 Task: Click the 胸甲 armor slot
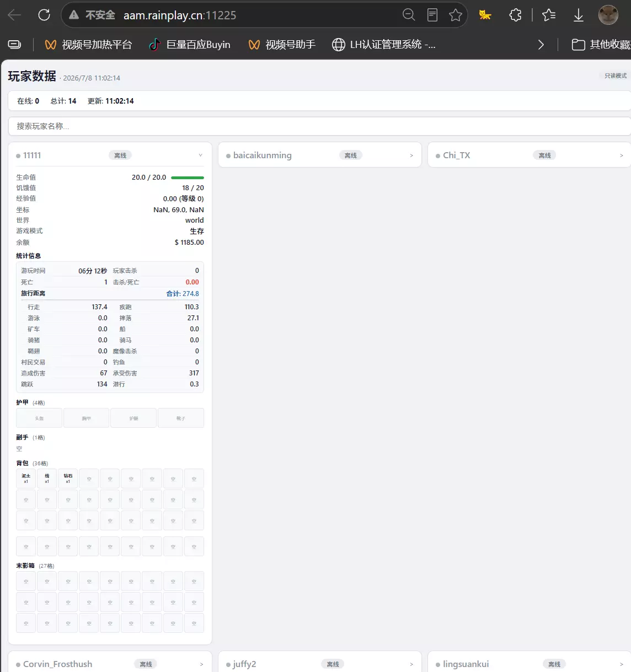(87, 418)
